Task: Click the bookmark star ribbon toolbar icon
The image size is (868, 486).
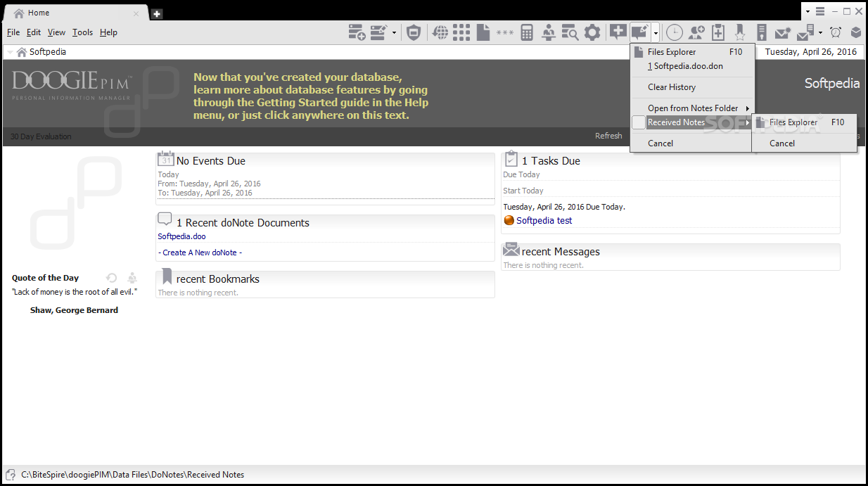Action: click(740, 32)
